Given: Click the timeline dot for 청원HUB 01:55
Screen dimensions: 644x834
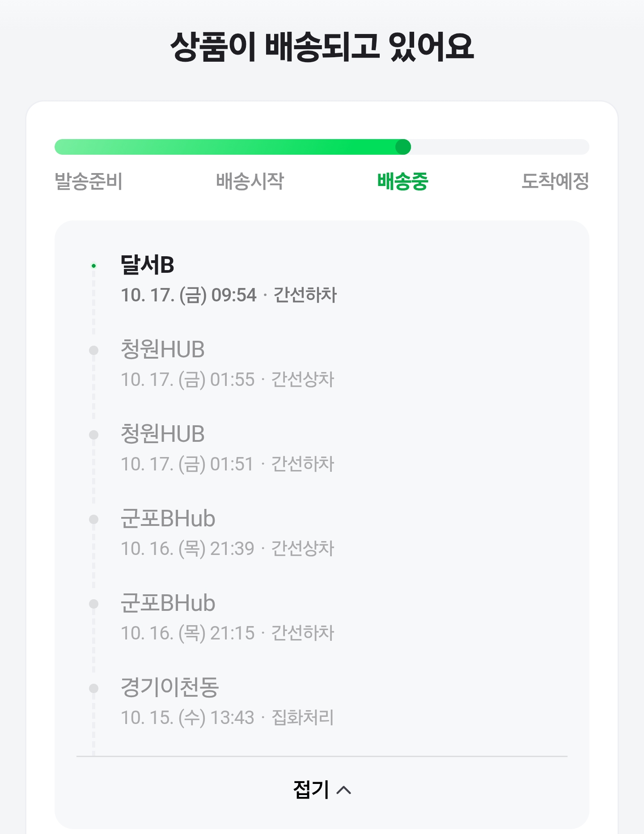Looking at the screenshot, I should (x=93, y=350).
